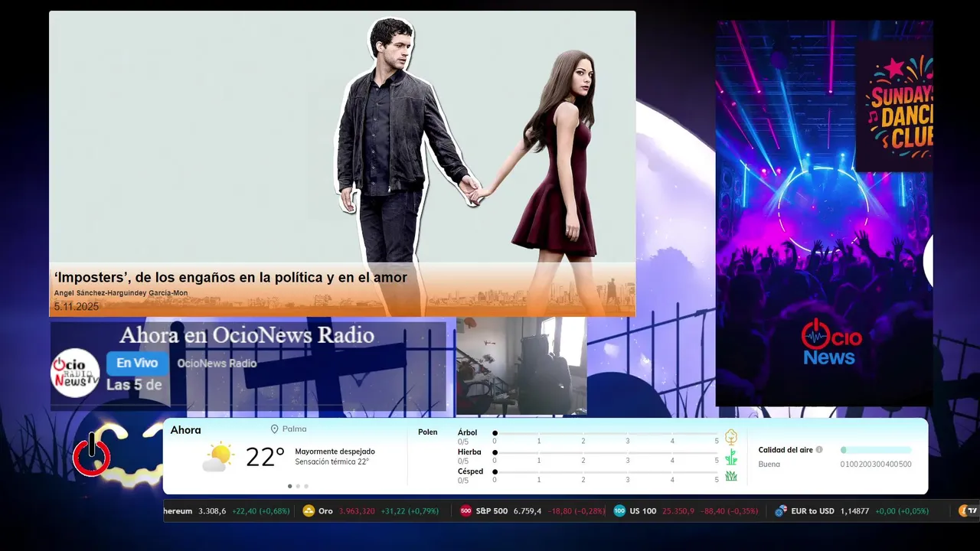The width and height of the screenshot is (980, 551).
Task: Click the partly sunny weather icon
Action: point(218,457)
